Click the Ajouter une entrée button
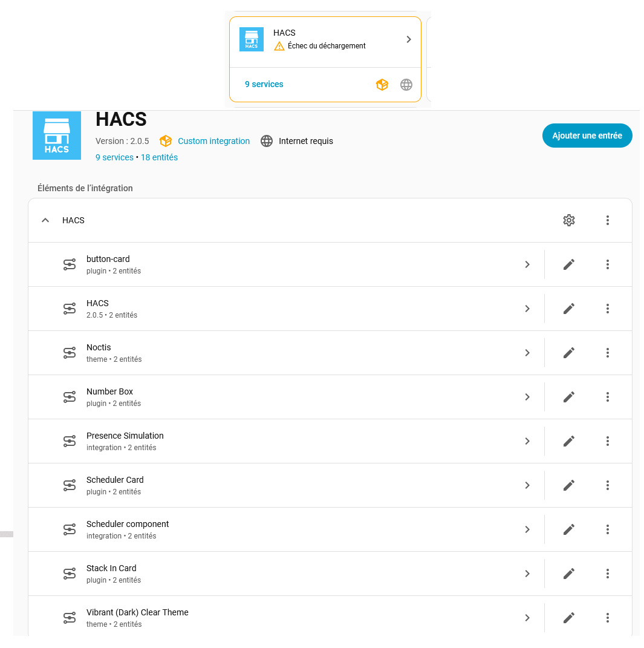 (587, 136)
